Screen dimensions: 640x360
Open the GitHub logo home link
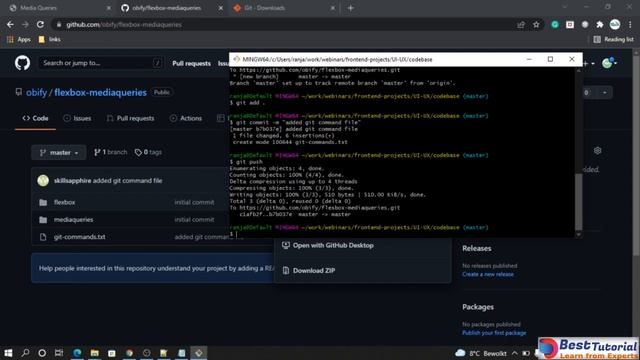coord(22,63)
